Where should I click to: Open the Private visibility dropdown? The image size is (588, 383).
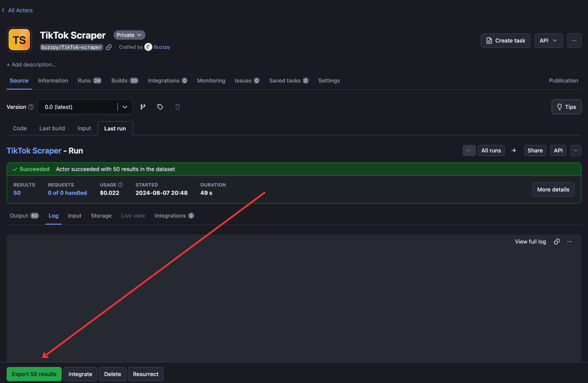[129, 35]
